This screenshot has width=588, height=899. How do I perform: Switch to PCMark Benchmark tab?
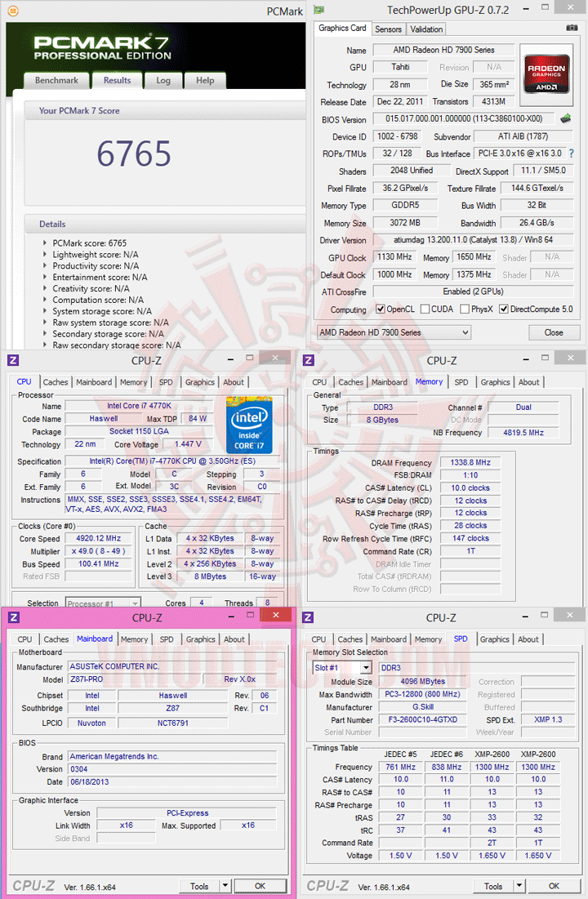[x=56, y=81]
